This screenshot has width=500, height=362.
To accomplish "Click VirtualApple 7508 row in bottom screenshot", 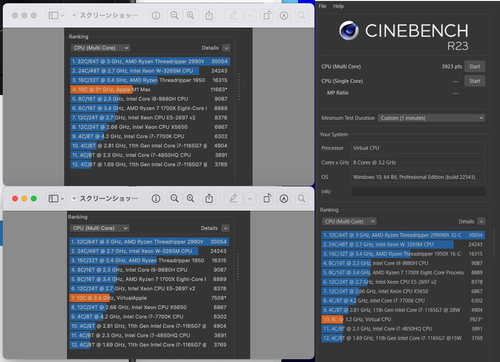I will 149,298.
